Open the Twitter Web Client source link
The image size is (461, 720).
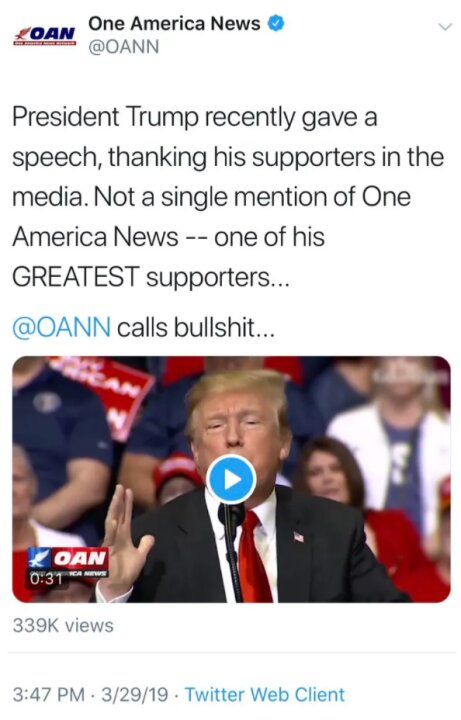[264, 694]
